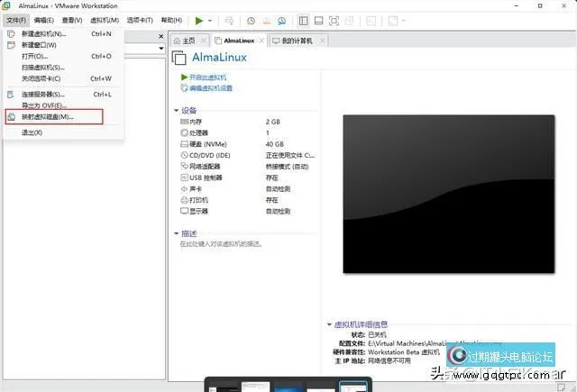Select the 显示器 device row
577x392 pixels.
pos(247,211)
